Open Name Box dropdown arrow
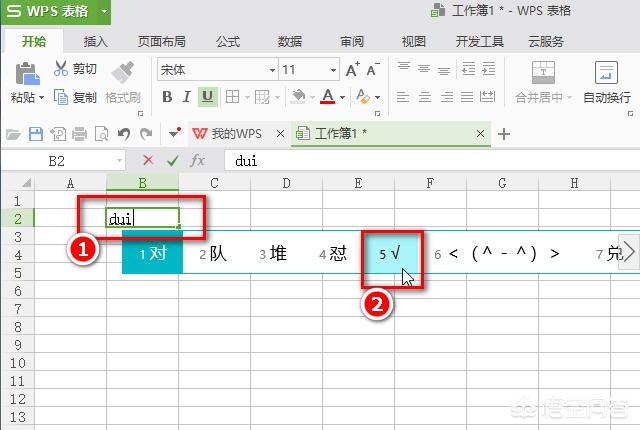 tap(119, 161)
